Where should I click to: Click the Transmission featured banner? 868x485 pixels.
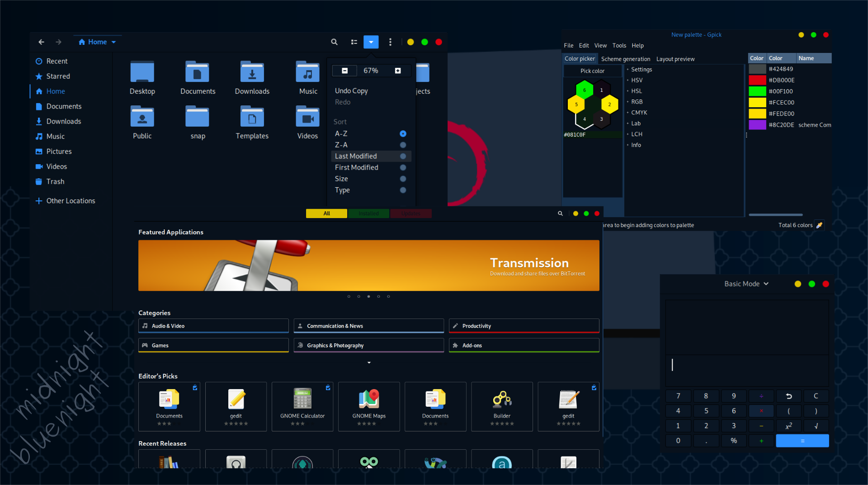pos(368,266)
